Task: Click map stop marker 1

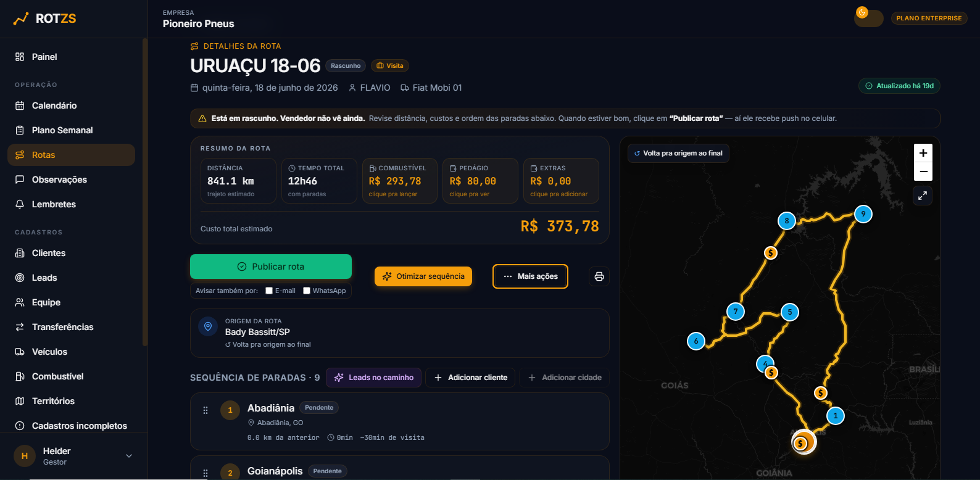Action: pos(836,416)
